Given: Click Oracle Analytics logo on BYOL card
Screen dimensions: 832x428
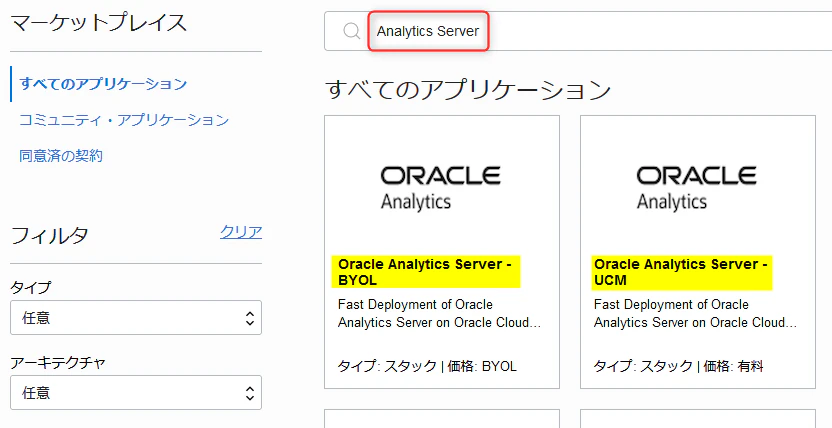Looking at the screenshot, I should click(440, 189).
